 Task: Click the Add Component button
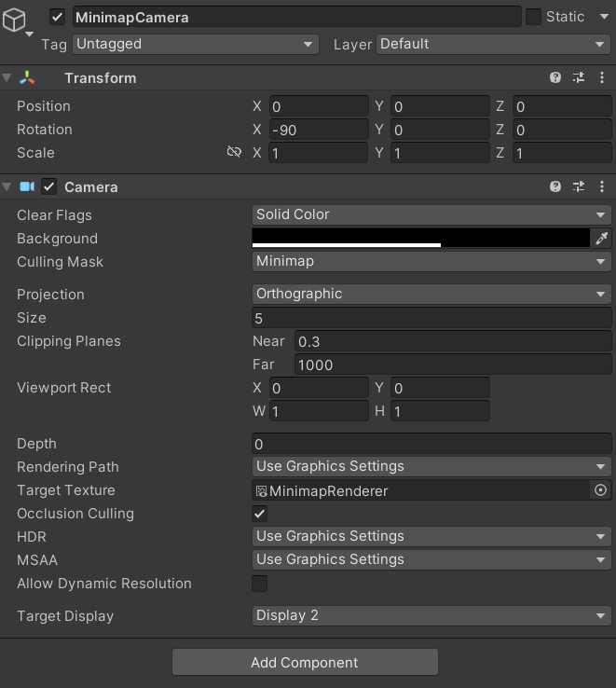[305, 662]
